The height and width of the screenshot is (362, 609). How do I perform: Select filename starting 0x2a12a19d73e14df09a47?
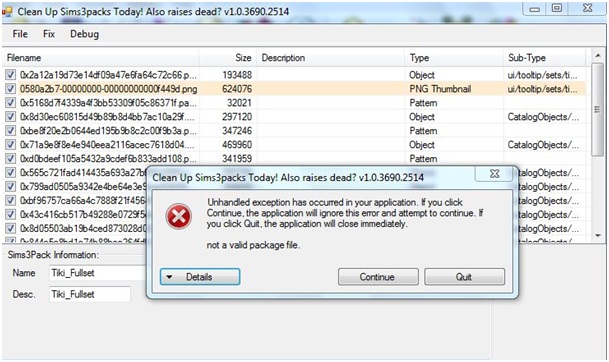[x=108, y=75]
